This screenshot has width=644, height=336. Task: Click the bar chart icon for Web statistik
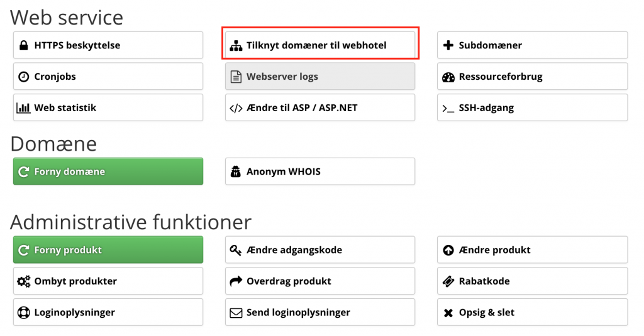tap(23, 108)
